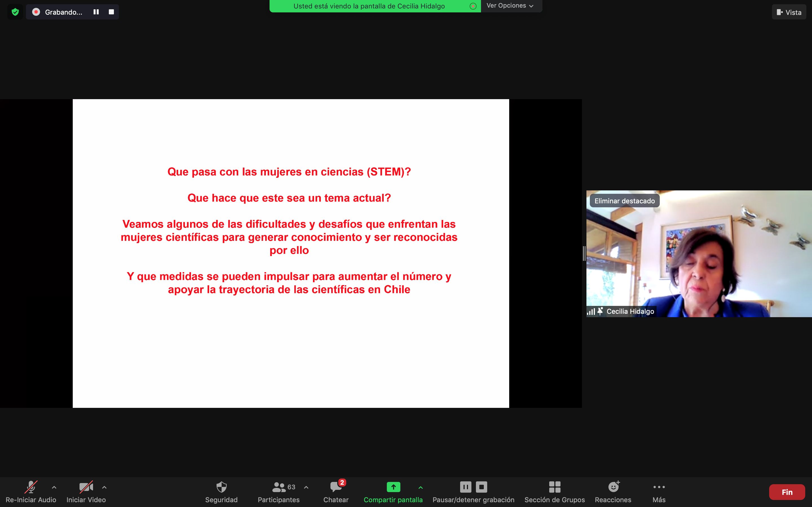Expand video options chevron
Viewport: 812px width, 507px height.
point(104,487)
